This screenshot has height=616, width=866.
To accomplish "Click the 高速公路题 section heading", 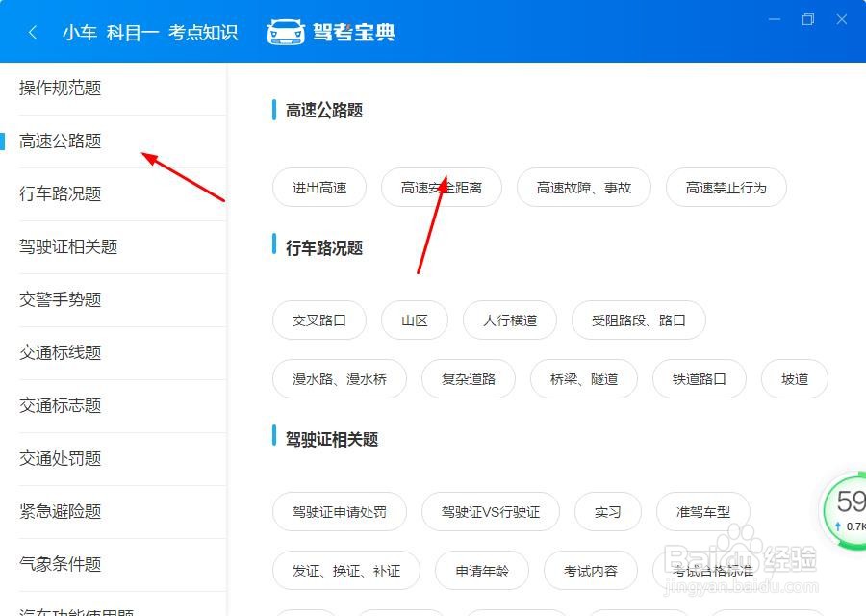I will tap(323, 111).
